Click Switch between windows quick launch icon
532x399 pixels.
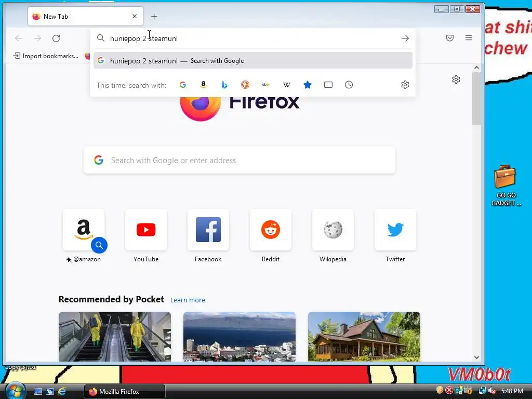click(50, 391)
